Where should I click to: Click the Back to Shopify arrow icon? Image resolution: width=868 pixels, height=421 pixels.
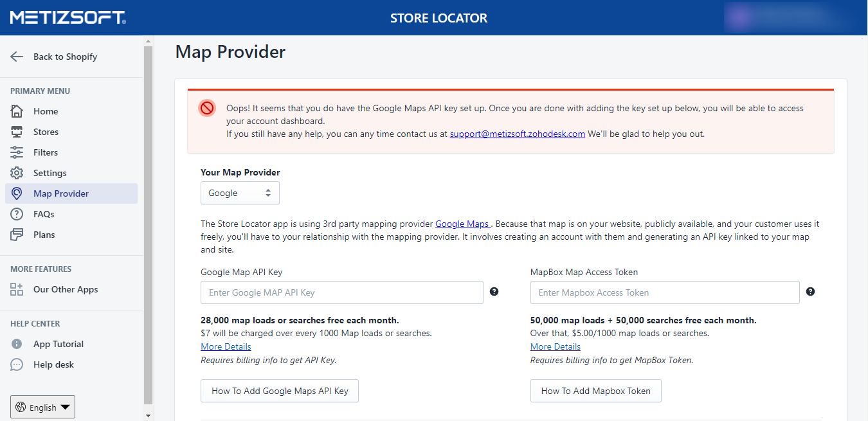pos(17,57)
